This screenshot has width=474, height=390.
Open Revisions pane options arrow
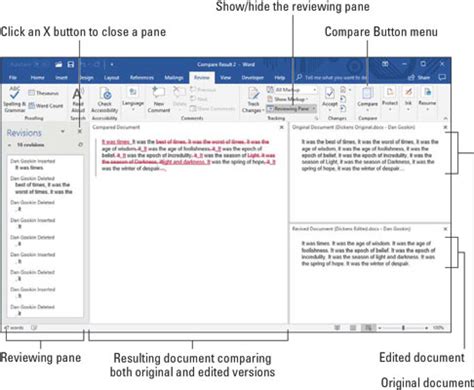click(x=62, y=132)
